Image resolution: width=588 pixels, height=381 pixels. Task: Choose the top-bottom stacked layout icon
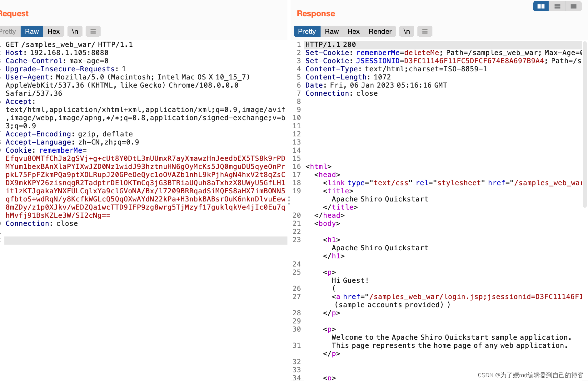point(557,6)
